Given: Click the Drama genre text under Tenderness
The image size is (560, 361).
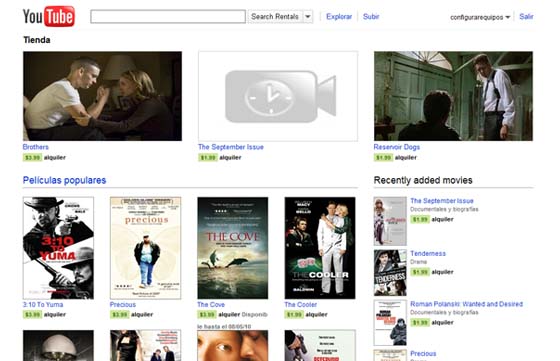Looking at the screenshot, I should pos(418,262).
